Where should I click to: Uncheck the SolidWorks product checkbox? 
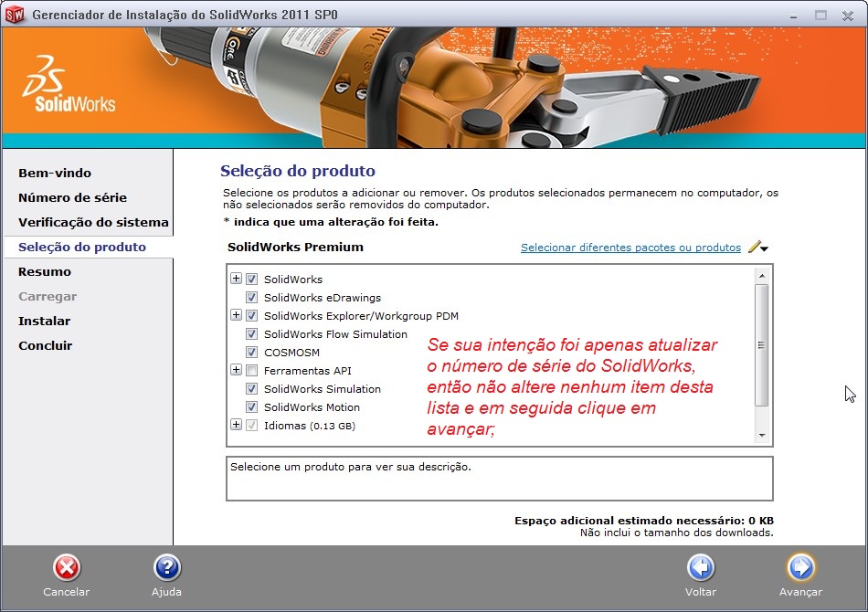click(x=251, y=279)
